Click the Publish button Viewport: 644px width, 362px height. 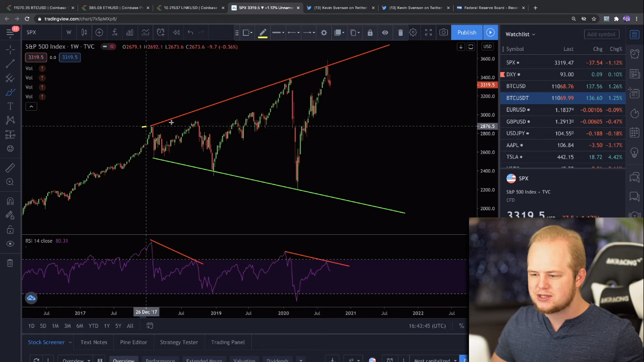(467, 32)
